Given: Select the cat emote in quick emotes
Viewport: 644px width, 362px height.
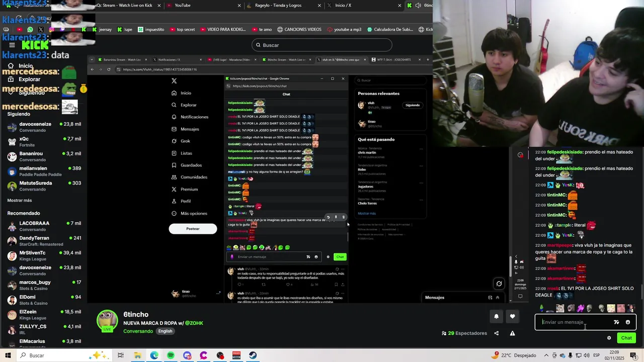Looking at the screenshot, I should (x=560, y=308).
